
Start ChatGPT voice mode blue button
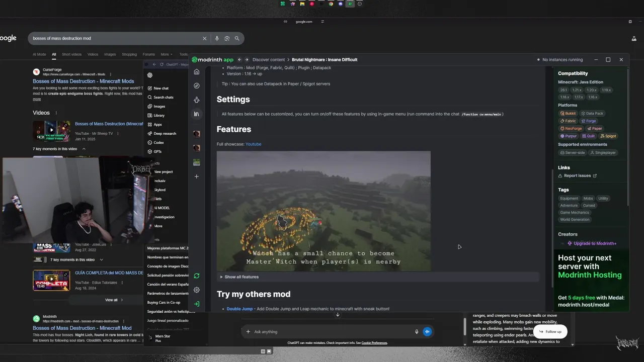click(x=427, y=332)
